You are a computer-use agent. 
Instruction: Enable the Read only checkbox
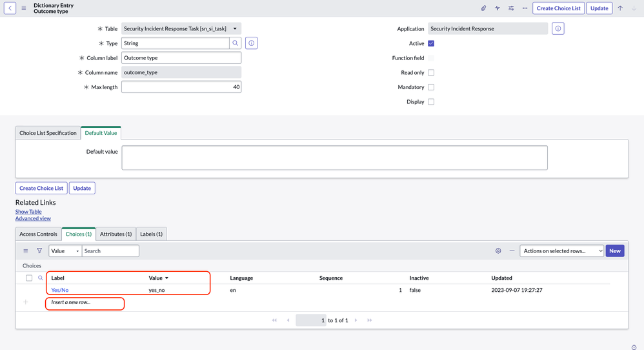pos(431,73)
